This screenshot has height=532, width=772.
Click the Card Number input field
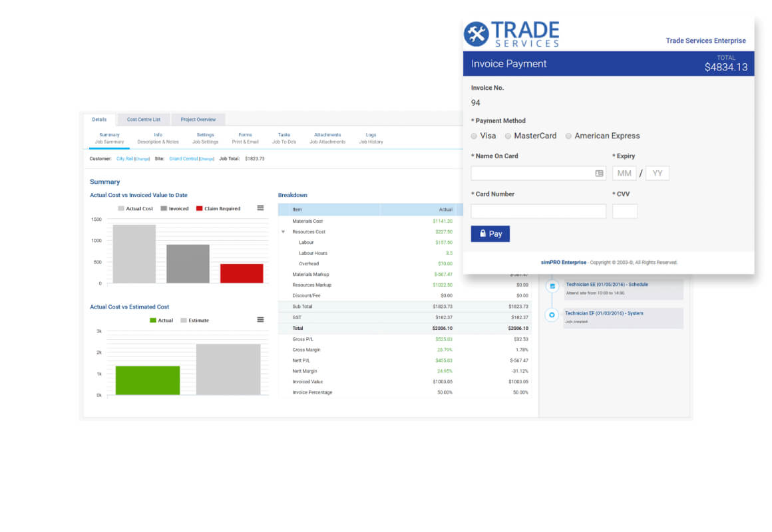coord(538,211)
